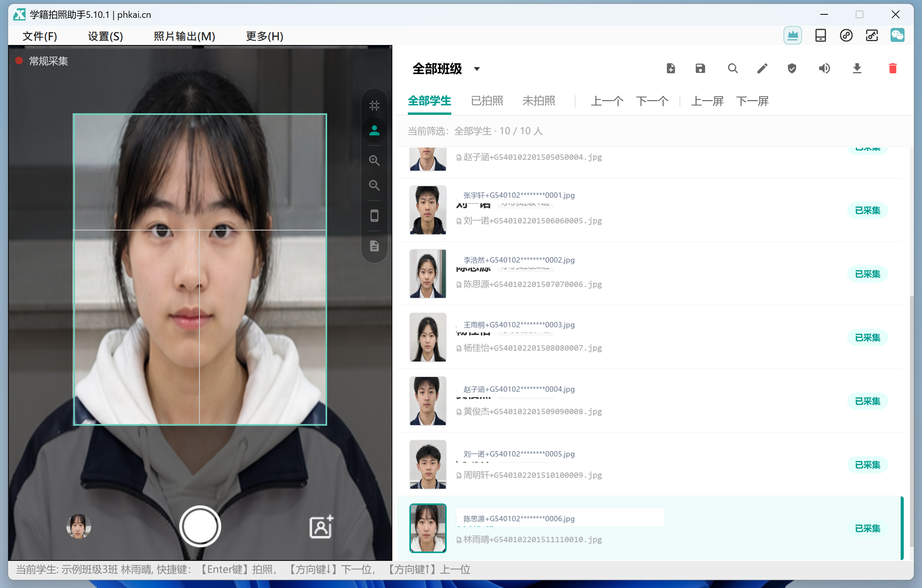Click 已采集 badge in 刘一诺 row
Screen dimensions: 922x588
(x=868, y=211)
